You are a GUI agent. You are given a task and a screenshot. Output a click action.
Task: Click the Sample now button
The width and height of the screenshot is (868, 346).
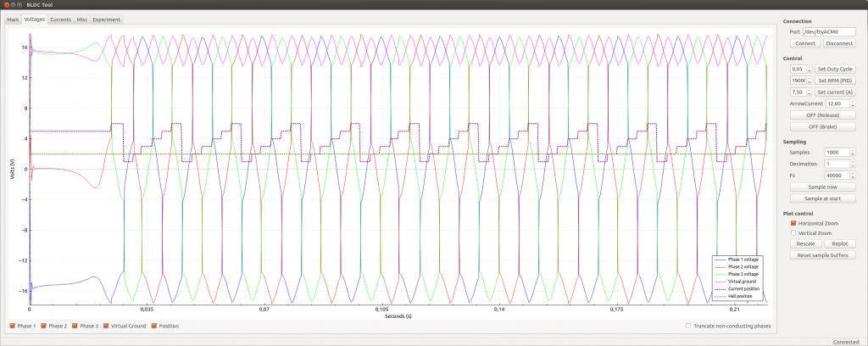tap(822, 187)
